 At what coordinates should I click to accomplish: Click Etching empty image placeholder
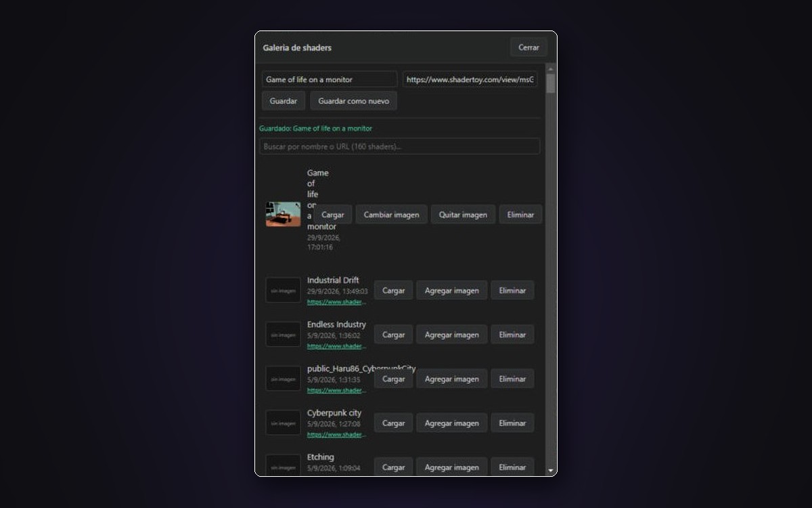pyautogui.click(x=283, y=465)
